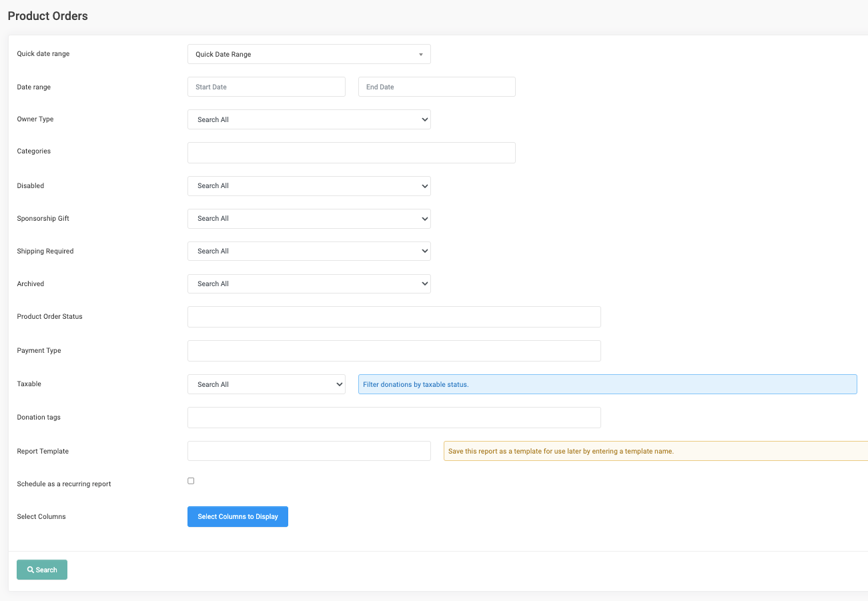The height and width of the screenshot is (601, 868).
Task: Open the Disabled filter dropdown
Action: pos(308,185)
